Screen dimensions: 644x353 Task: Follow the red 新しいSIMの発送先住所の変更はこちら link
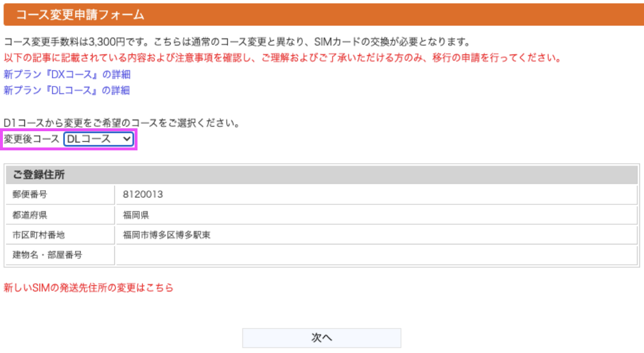(x=88, y=287)
